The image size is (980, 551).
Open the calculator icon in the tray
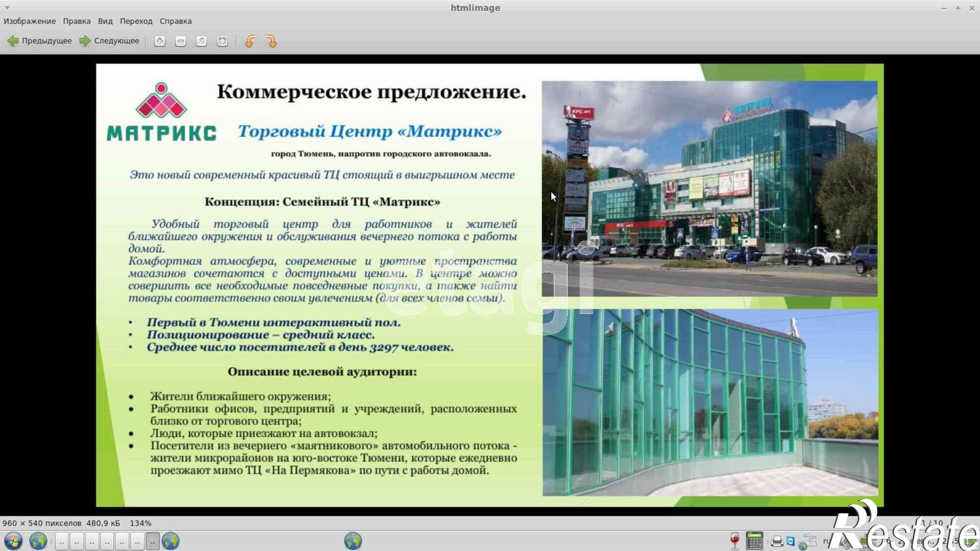[x=754, y=541]
